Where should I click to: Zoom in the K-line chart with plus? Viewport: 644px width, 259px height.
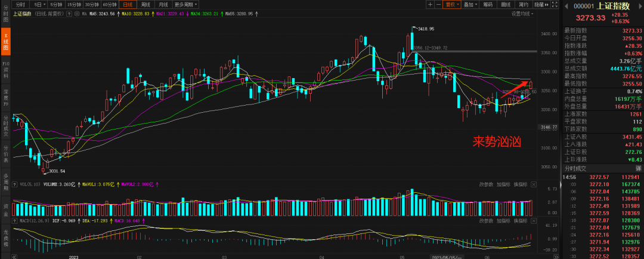(x=430, y=5)
